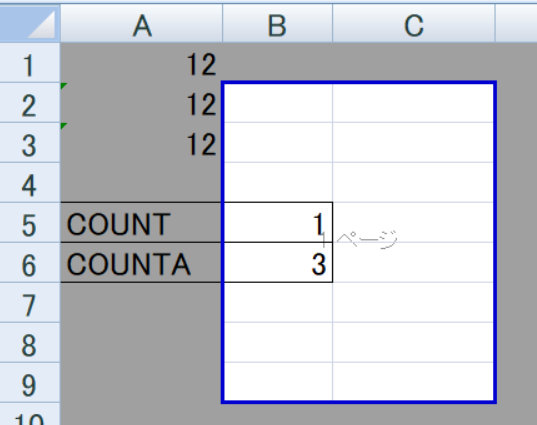537x425 pixels.
Task: Select column B header
Action: (x=277, y=23)
